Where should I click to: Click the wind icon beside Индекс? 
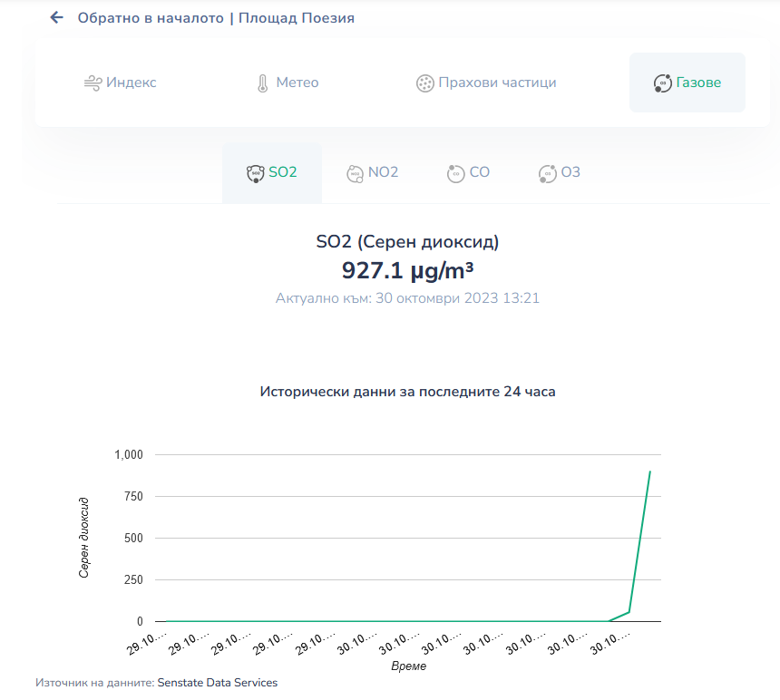click(x=93, y=83)
